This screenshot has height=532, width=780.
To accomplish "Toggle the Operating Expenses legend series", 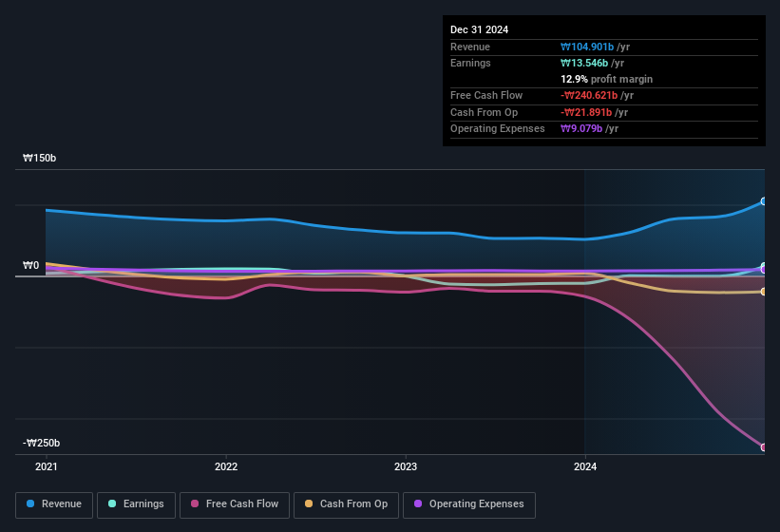I will (x=468, y=504).
